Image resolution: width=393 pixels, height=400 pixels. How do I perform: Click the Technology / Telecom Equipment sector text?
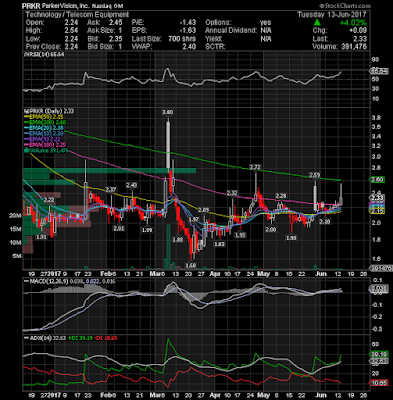77,15
